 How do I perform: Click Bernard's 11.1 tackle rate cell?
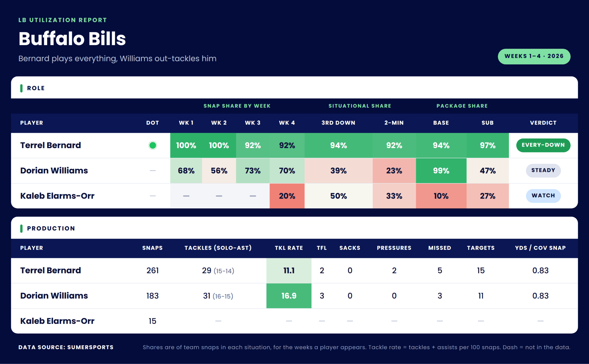[289, 271]
